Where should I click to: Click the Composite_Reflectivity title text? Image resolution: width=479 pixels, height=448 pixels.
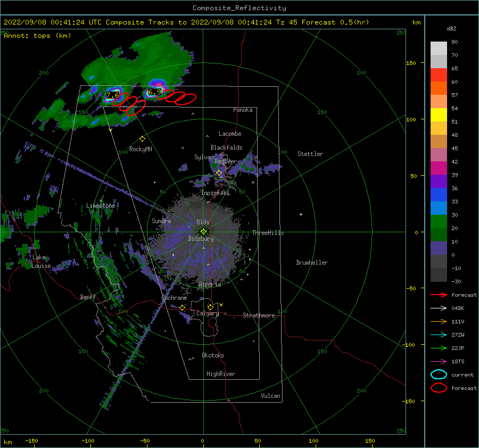point(240,8)
